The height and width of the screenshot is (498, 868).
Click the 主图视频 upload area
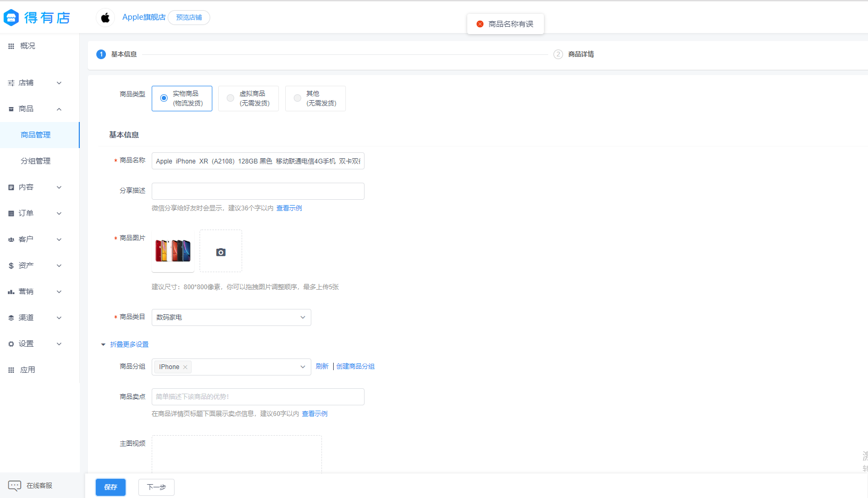tap(237, 454)
